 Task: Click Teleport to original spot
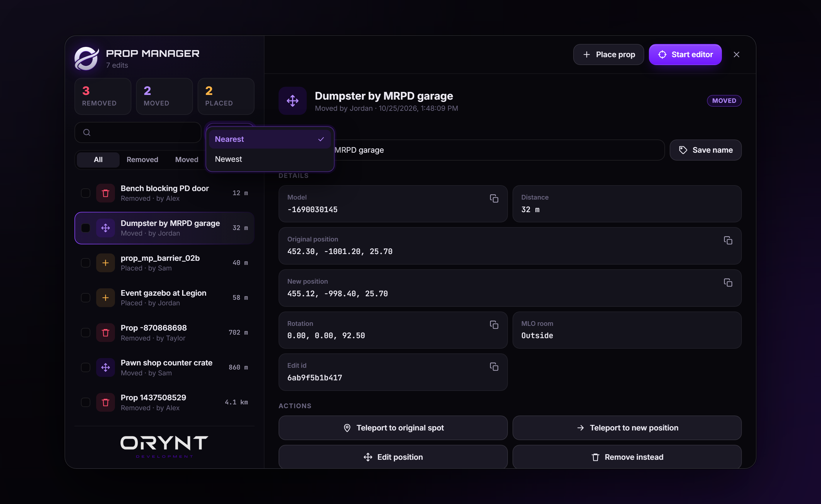tap(393, 428)
